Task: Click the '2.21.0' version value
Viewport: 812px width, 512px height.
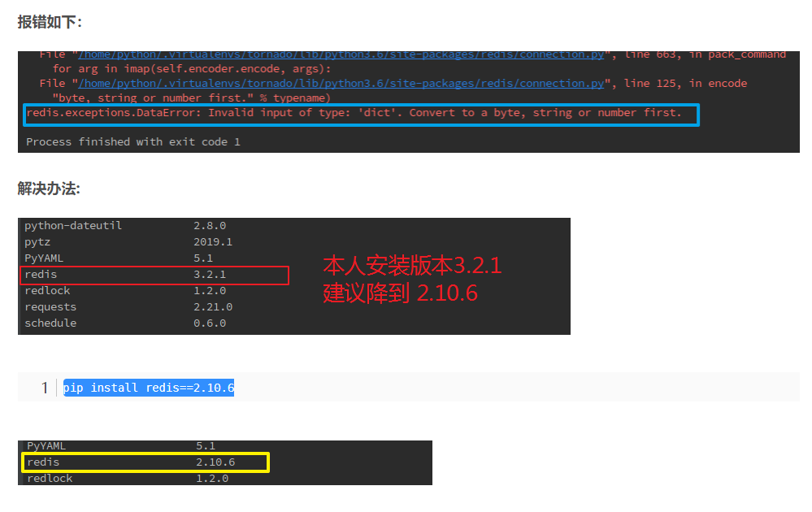Action: [213, 307]
